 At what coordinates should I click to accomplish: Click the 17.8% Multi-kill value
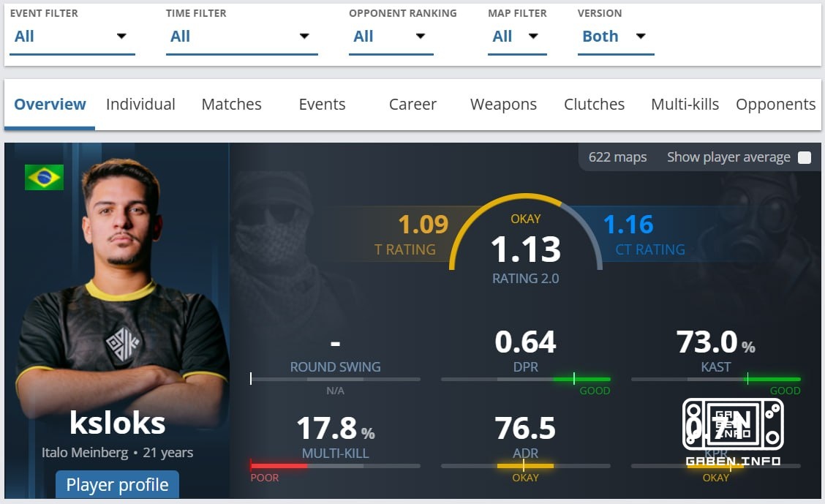tap(336, 428)
